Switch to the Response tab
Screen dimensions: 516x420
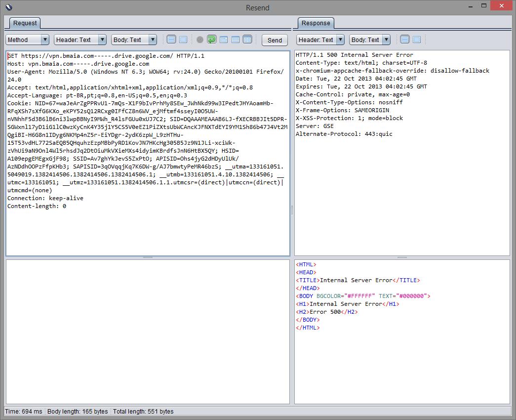[316, 23]
